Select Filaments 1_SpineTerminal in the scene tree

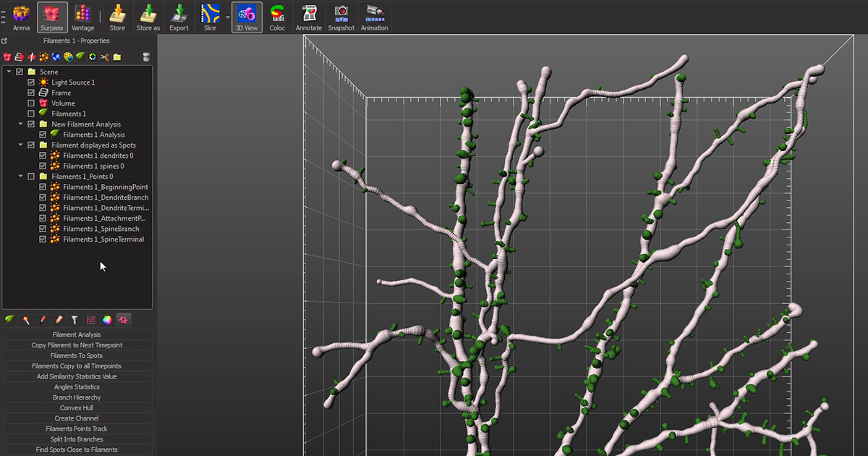pos(103,239)
